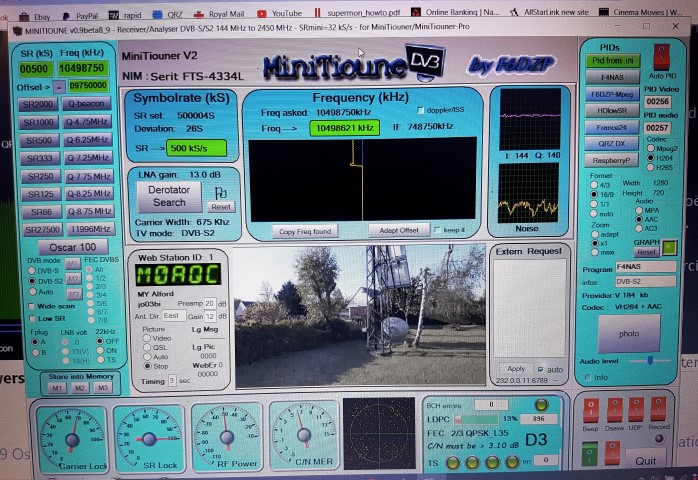Click the Adapt Offset button
The width and height of the screenshot is (698, 480).
pyautogui.click(x=399, y=230)
